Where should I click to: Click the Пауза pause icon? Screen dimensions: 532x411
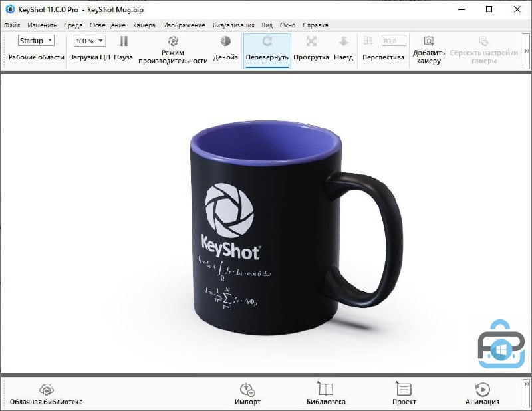pos(124,41)
